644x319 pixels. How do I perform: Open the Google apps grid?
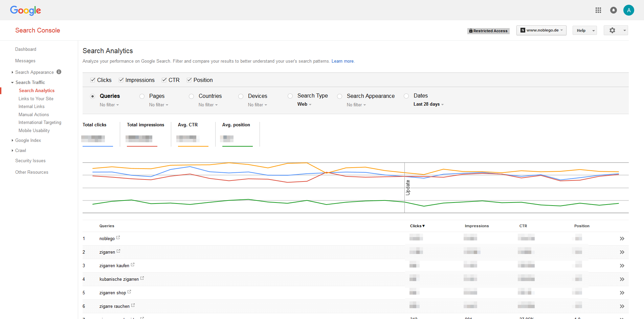(598, 10)
